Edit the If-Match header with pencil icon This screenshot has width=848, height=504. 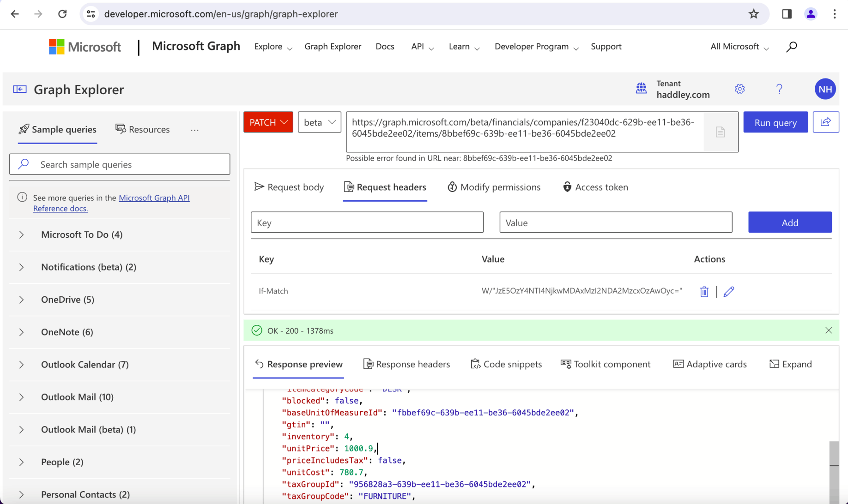(x=729, y=292)
